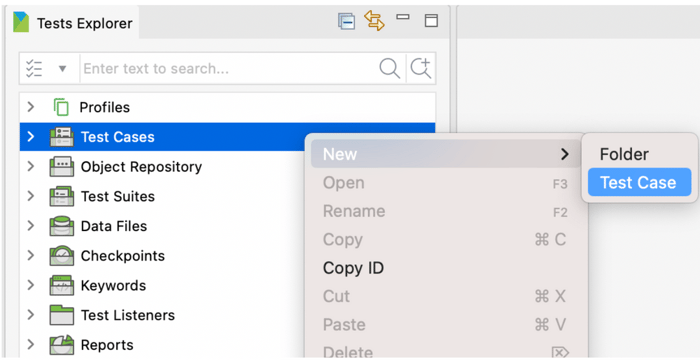
Task: Collapse all items in Tests Explorer
Action: pyautogui.click(x=346, y=21)
